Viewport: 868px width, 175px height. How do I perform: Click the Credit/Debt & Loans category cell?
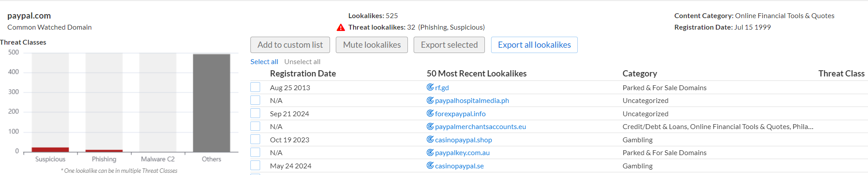pos(718,127)
